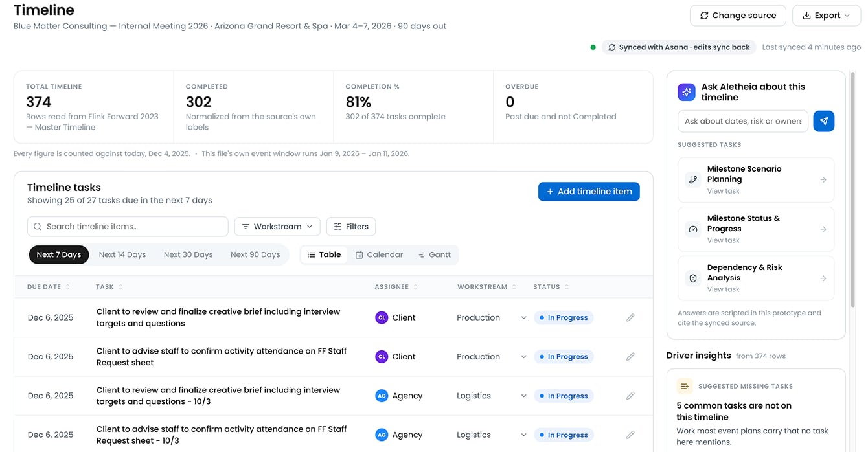The width and height of the screenshot is (868, 452).
Task: Click the pencil on the Agency creative brief 10/3 row
Action: [630, 396]
